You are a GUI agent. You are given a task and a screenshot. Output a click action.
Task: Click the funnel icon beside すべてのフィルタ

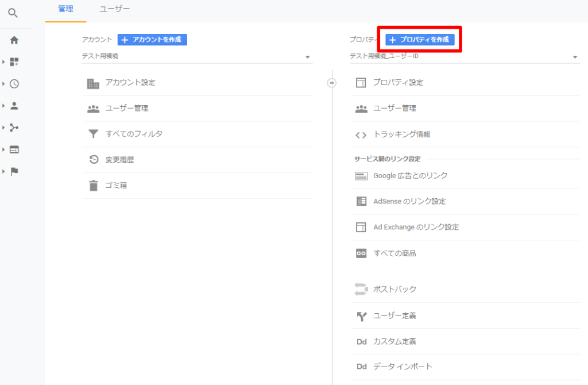point(93,133)
